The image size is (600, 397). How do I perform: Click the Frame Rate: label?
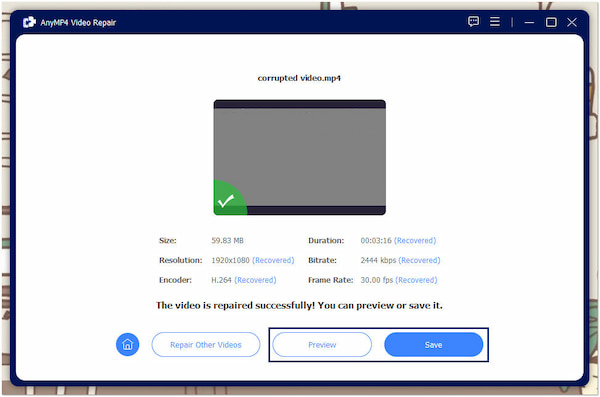click(331, 280)
